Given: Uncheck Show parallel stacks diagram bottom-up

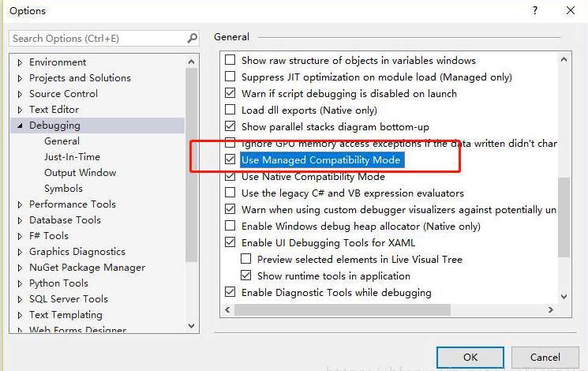Looking at the screenshot, I should point(230,126).
